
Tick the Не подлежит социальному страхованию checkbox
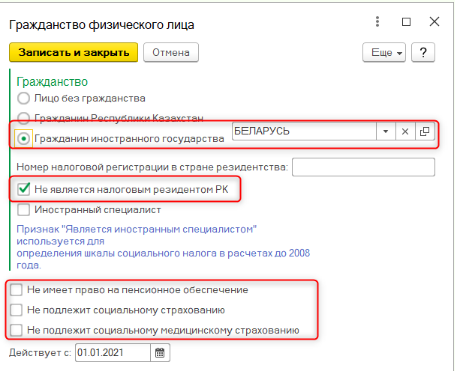pos(16,310)
